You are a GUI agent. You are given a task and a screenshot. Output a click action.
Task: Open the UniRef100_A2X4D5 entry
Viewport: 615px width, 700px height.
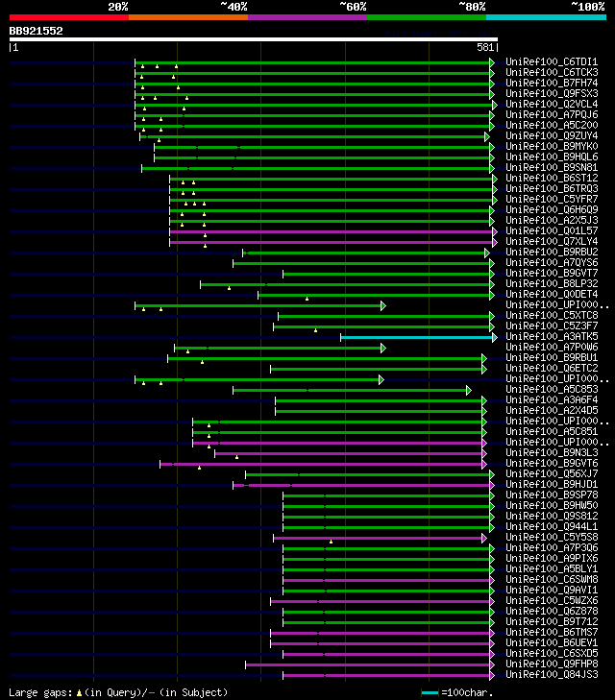[x=552, y=410]
